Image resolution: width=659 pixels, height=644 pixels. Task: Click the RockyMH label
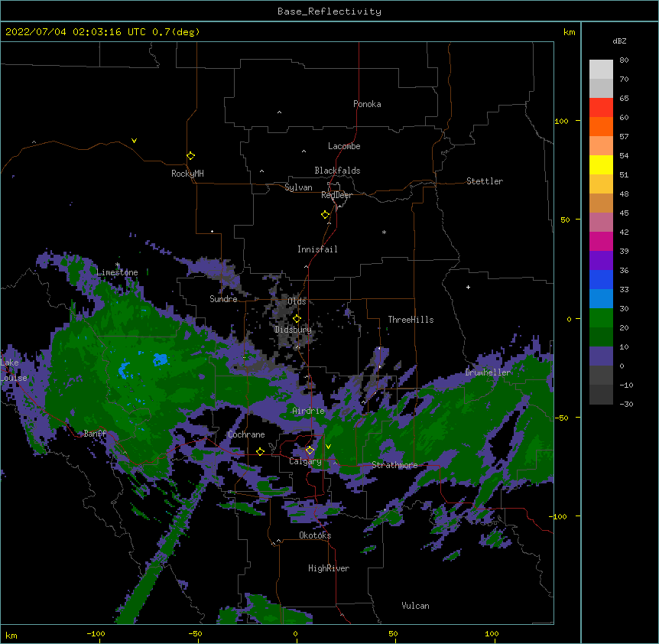187,174
